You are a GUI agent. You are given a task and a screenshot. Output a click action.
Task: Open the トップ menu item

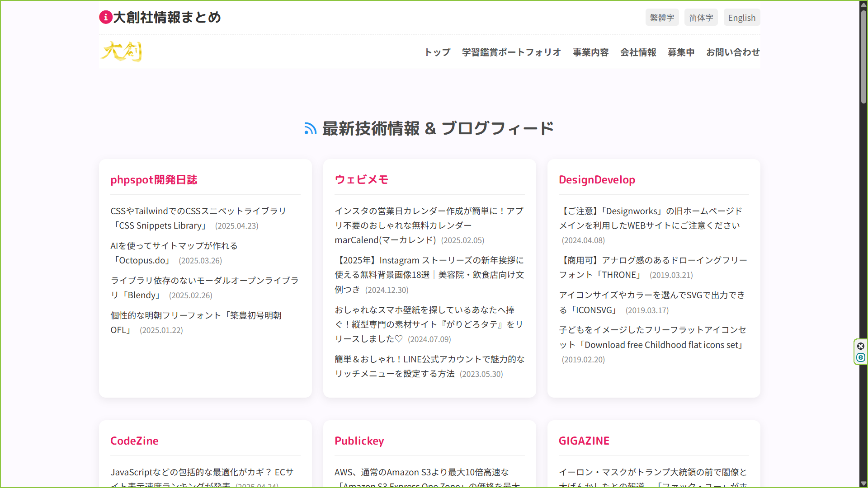(x=437, y=52)
